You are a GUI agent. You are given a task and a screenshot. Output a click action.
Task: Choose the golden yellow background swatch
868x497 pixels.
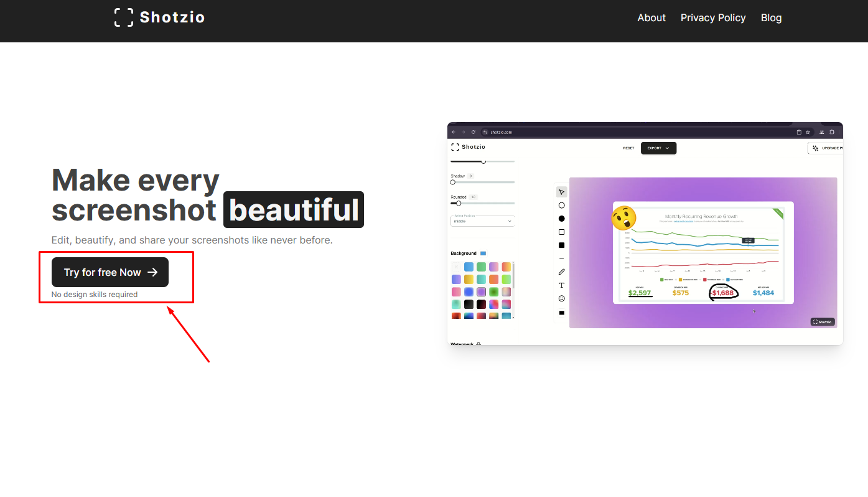click(469, 279)
